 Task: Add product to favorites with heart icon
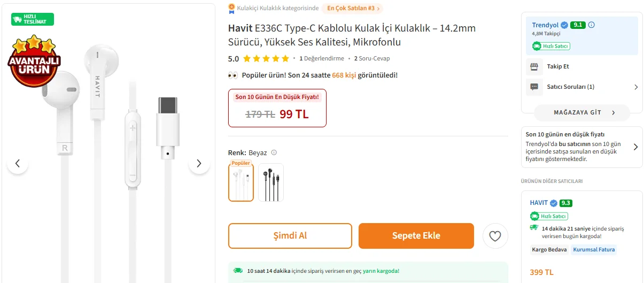(495, 236)
